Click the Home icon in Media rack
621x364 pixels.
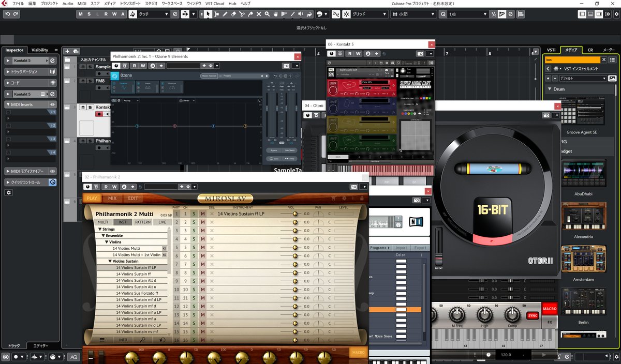(x=556, y=68)
